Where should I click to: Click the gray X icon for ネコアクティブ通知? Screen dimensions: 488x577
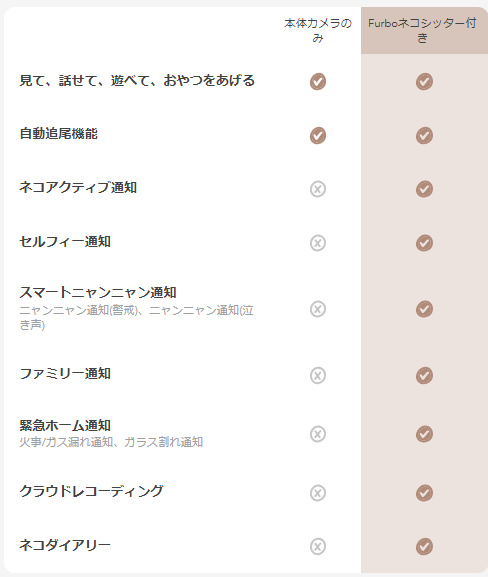pos(318,189)
